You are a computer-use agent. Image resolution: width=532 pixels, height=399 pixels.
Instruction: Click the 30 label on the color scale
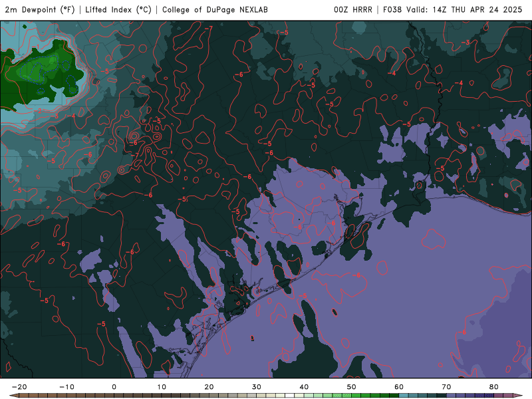pyautogui.click(x=257, y=387)
